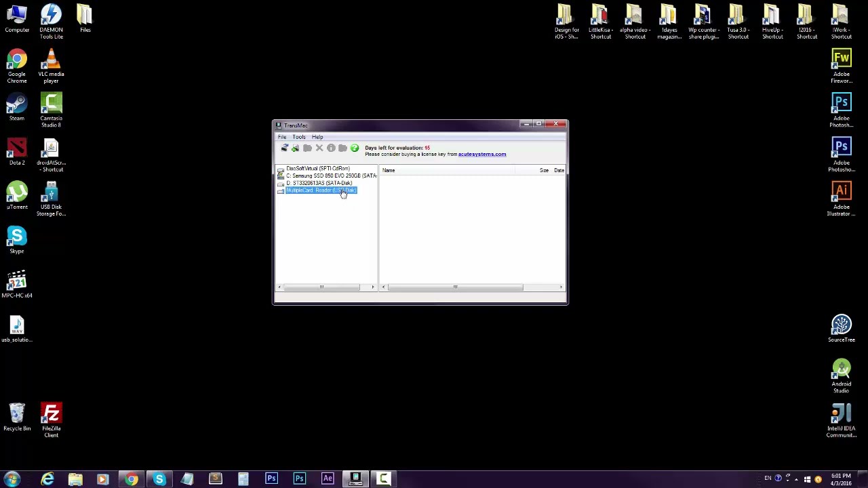The height and width of the screenshot is (488, 868).
Task: Open the USB Disk Storage Format icon
Action: point(51,199)
